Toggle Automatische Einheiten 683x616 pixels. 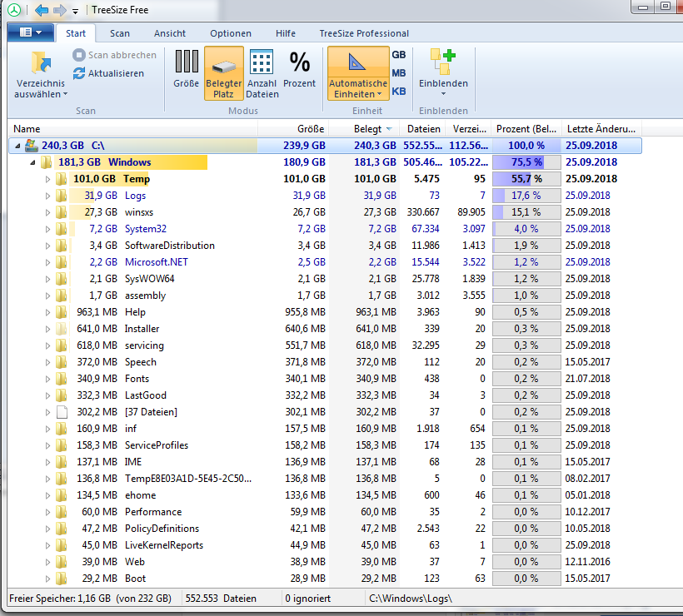pyautogui.click(x=358, y=73)
